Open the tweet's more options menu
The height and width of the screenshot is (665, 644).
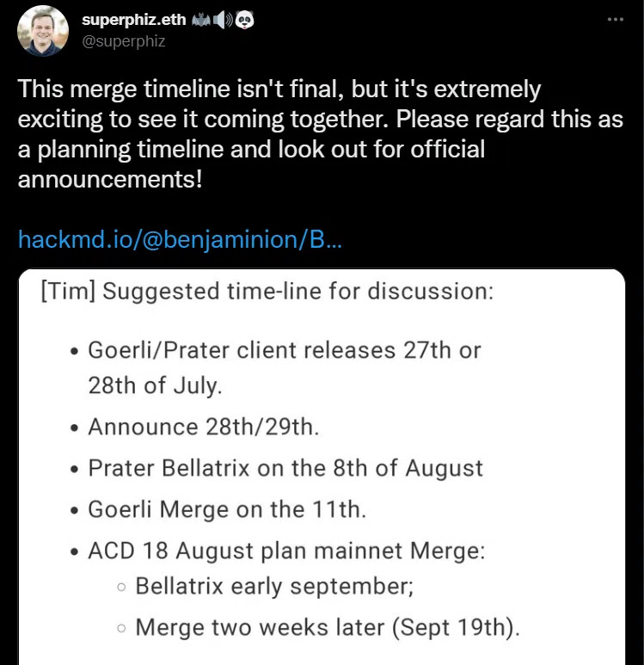coord(615,19)
